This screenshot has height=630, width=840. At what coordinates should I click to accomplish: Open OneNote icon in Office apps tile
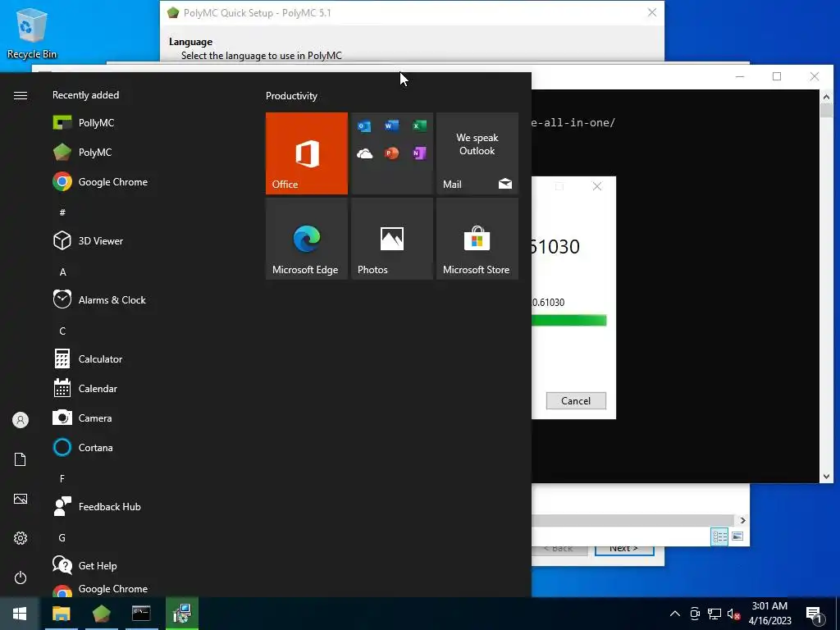coord(419,153)
